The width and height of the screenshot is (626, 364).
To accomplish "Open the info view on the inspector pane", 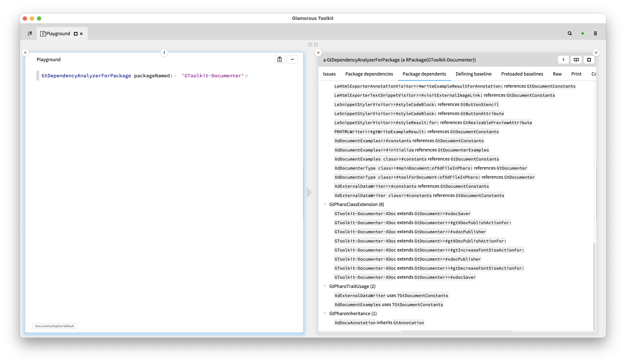I will click(563, 60).
